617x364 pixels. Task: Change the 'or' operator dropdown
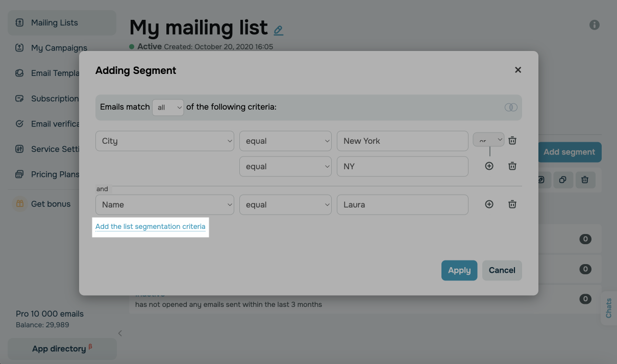(x=488, y=140)
